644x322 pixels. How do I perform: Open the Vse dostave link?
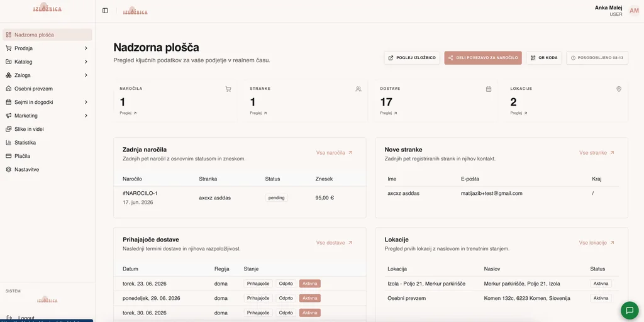tap(334, 243)
